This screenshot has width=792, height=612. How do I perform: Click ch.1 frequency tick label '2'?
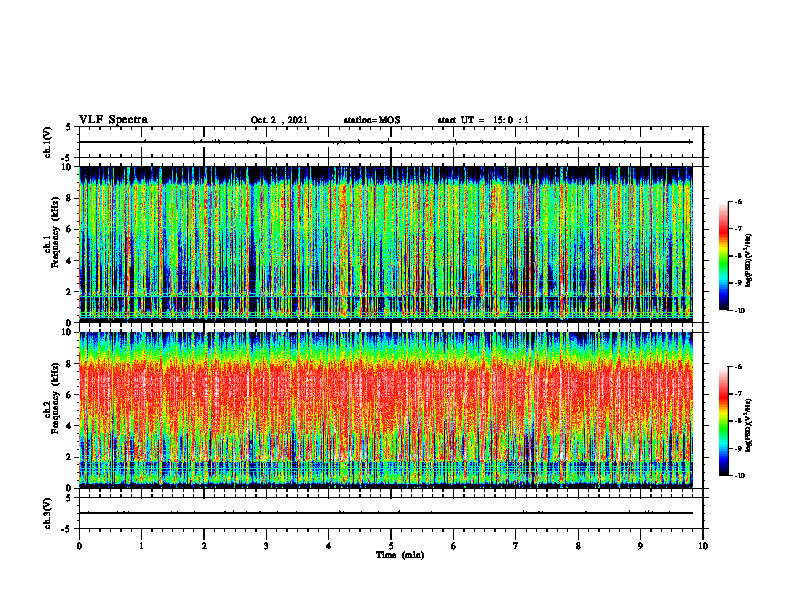coord(70,292)
